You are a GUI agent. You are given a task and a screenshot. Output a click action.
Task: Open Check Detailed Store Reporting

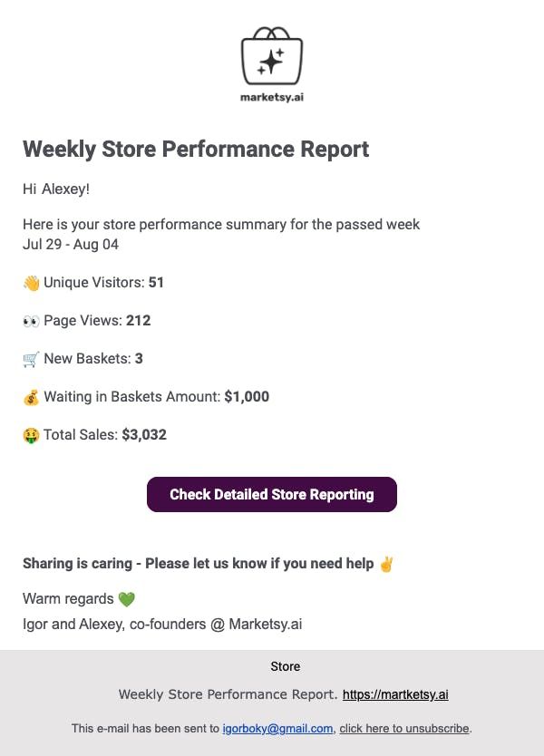(272, 494)
